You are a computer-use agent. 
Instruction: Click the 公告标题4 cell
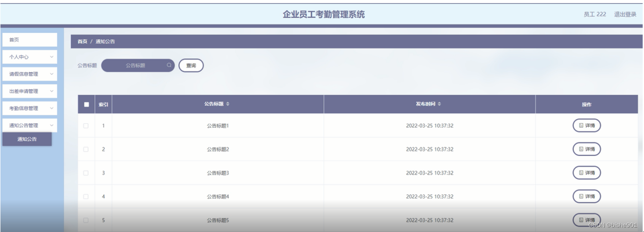pos(218,196)
